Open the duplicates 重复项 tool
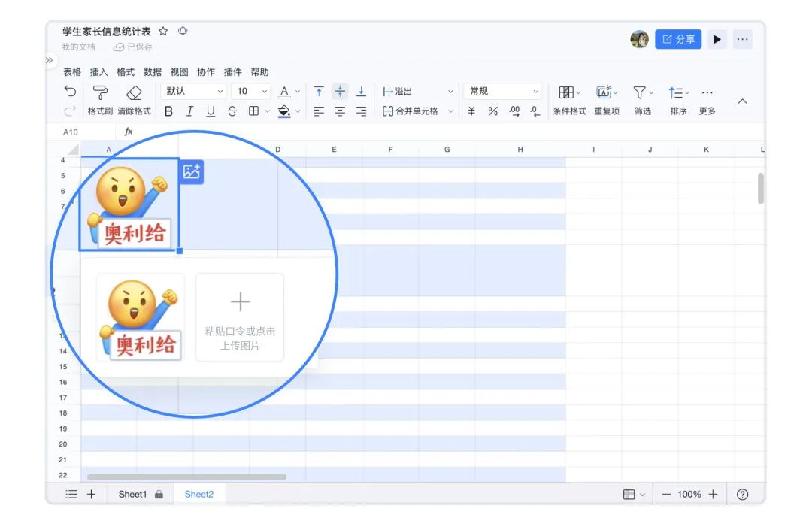 click(607, 101)
